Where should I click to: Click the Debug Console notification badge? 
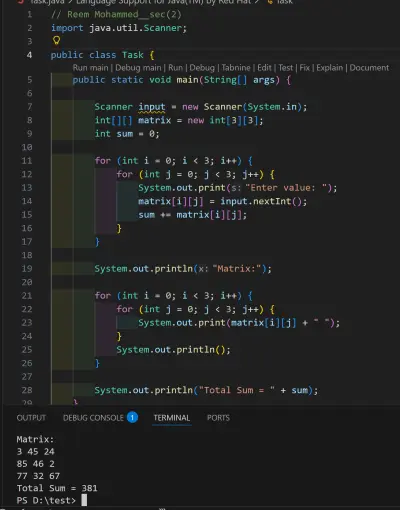(x=132, y=417)
